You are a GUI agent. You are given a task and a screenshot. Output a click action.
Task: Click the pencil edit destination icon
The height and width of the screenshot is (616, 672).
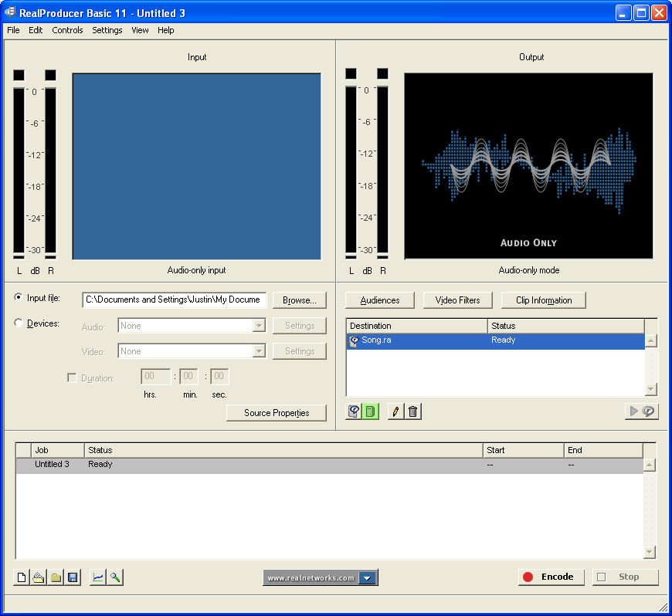395,411
